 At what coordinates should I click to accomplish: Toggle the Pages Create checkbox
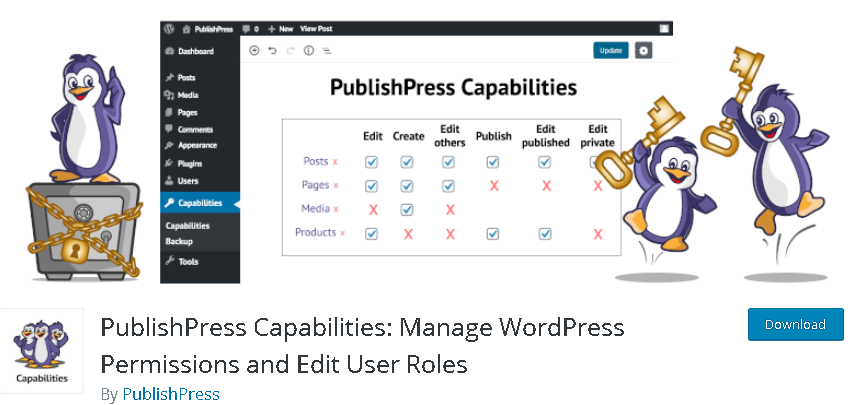click(x=407, y=186)
